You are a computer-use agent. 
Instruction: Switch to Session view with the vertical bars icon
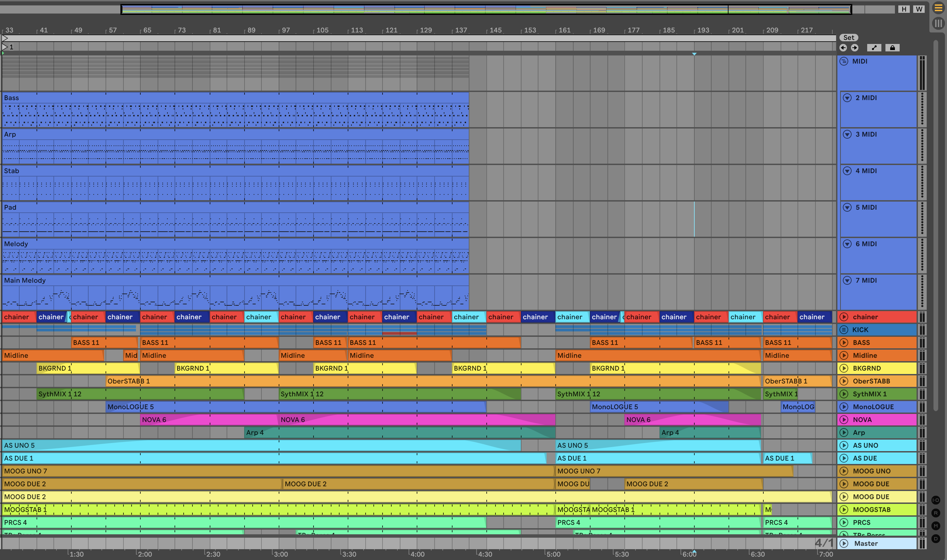pyautogui.click(x=938, y=23)
